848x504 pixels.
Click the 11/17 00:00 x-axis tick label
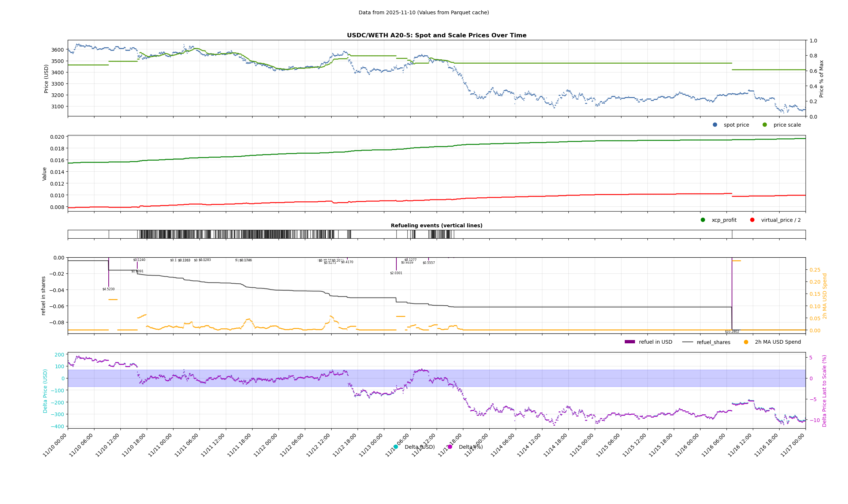[793, 445]
